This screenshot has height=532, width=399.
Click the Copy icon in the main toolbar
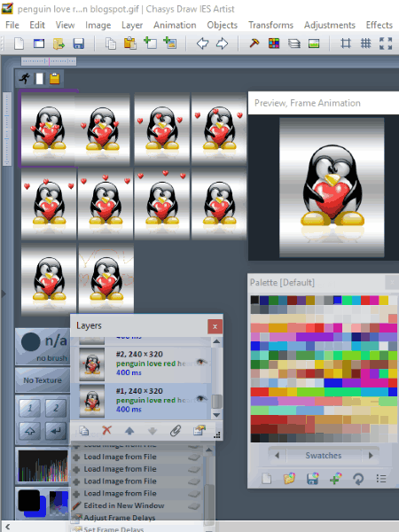coord(110,43)
